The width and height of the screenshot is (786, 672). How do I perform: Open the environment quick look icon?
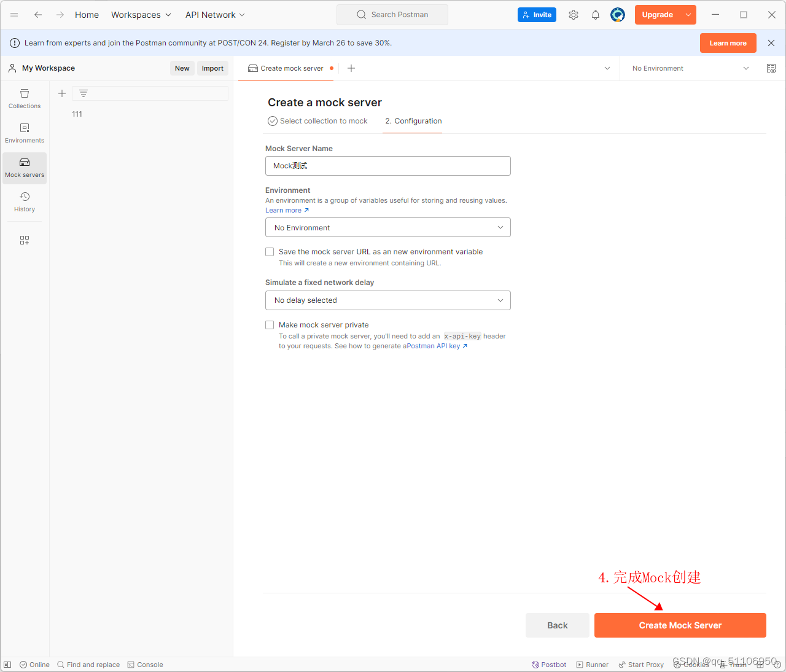click(771, 68)
